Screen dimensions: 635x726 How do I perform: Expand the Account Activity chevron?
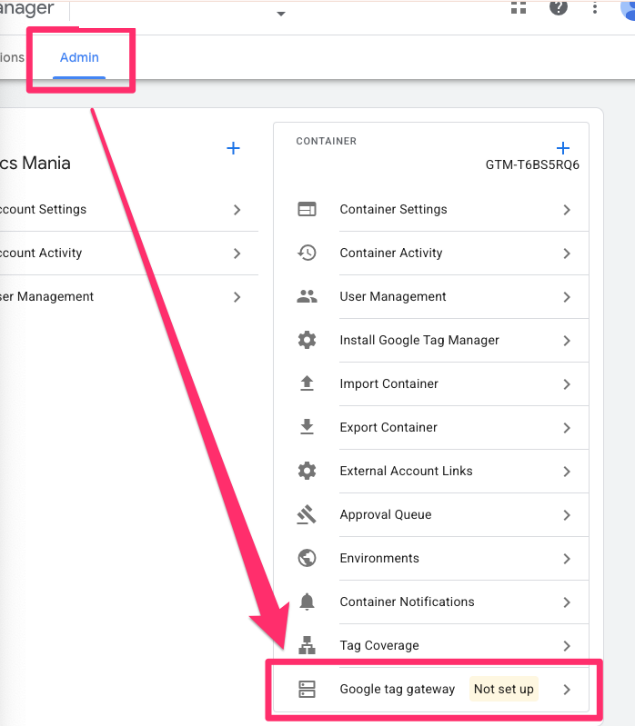[237, 253]
